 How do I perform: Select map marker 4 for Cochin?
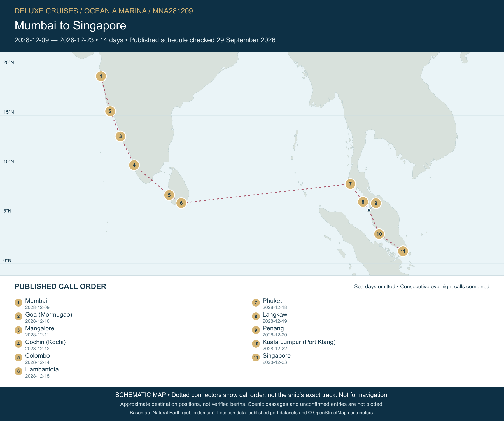134,165
